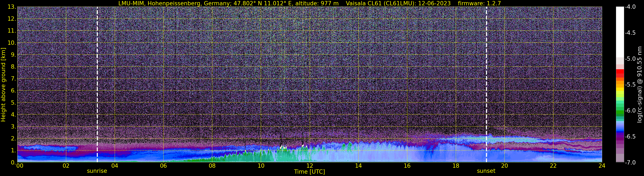
Task: Click the 10 tick label on the time axis
Action: (261, 166)
